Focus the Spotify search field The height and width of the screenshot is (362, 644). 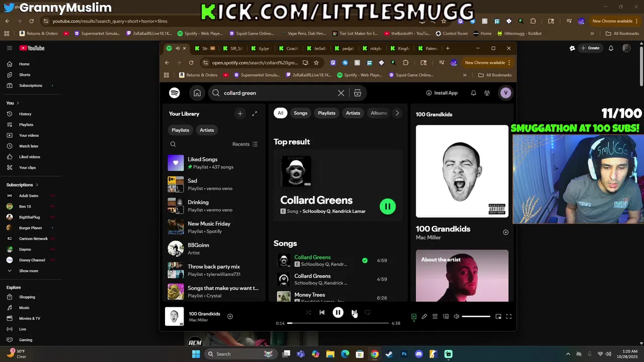pos(279,93)
